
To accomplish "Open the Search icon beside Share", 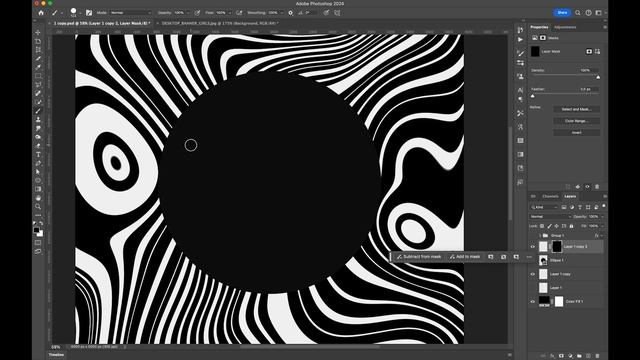I will coord(578,13).
